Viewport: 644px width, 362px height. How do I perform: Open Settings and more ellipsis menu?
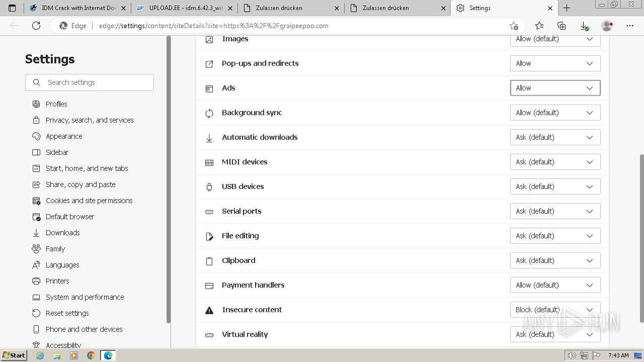[630, 26]
